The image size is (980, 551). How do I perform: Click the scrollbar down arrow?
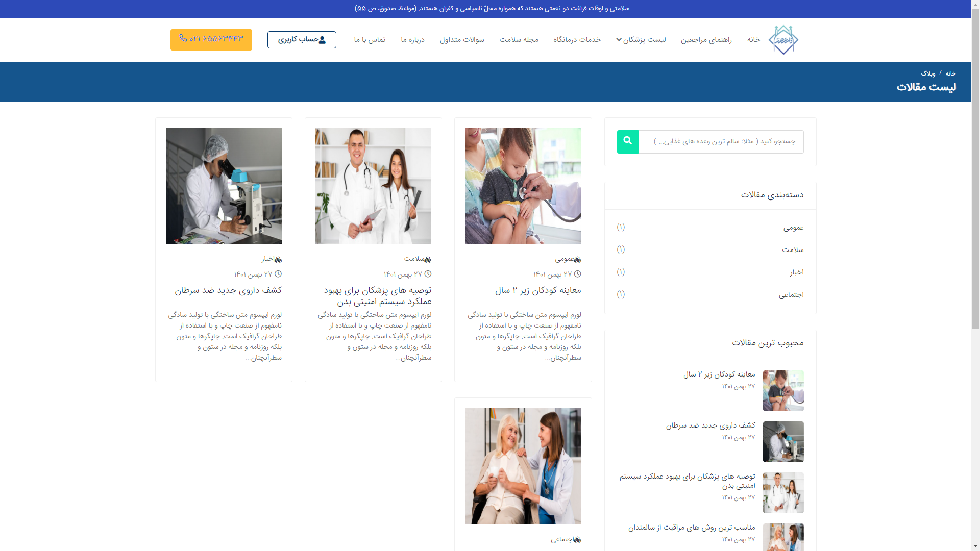pyautogui.click(x=975, y=547)
